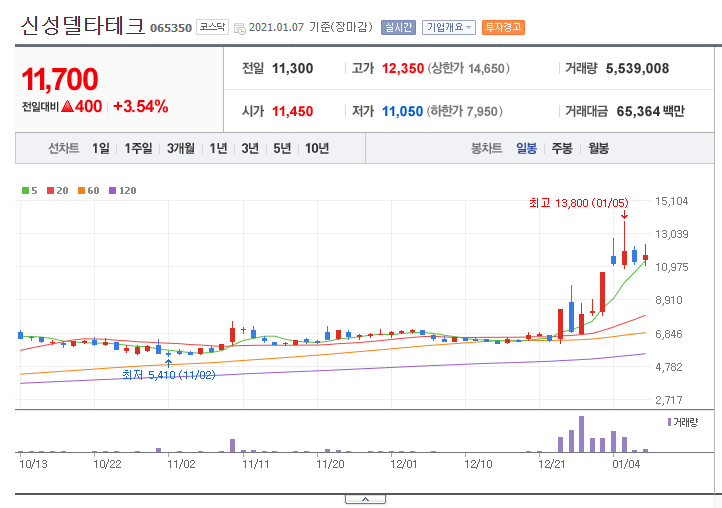
Task: Switch to the 주봉 candle chart
Action: click(x=562, y=148)
